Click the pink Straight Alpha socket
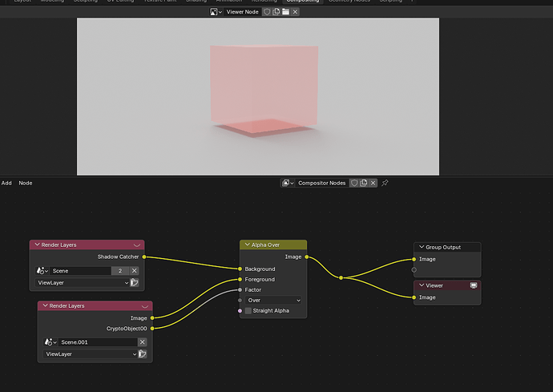This screenshot has height=392, width=553. click(x=240, y=310)
